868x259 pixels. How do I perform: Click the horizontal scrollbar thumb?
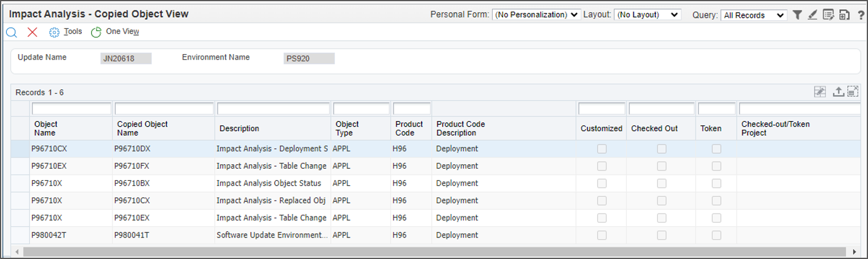pyautogui.click(x=433, y=252)
